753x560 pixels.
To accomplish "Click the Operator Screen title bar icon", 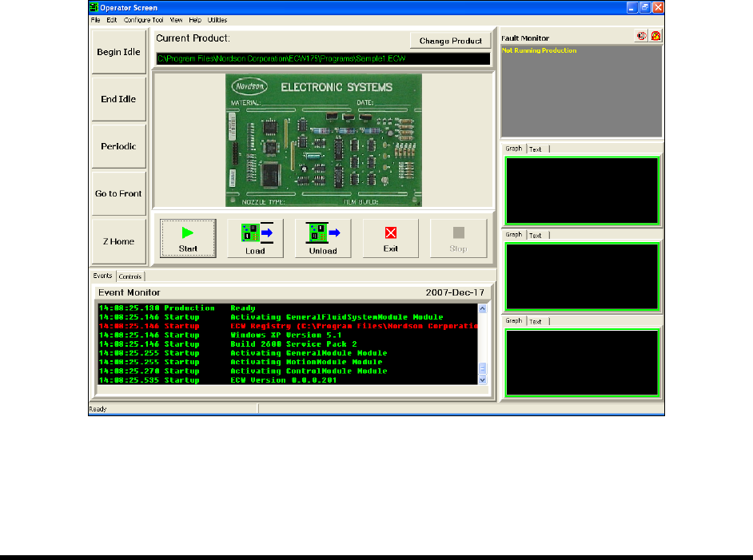I will [x=93, y=7].
